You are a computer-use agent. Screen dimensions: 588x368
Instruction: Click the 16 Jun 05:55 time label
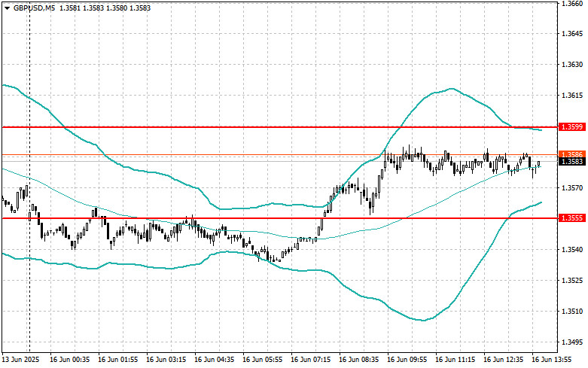point(263,360)
